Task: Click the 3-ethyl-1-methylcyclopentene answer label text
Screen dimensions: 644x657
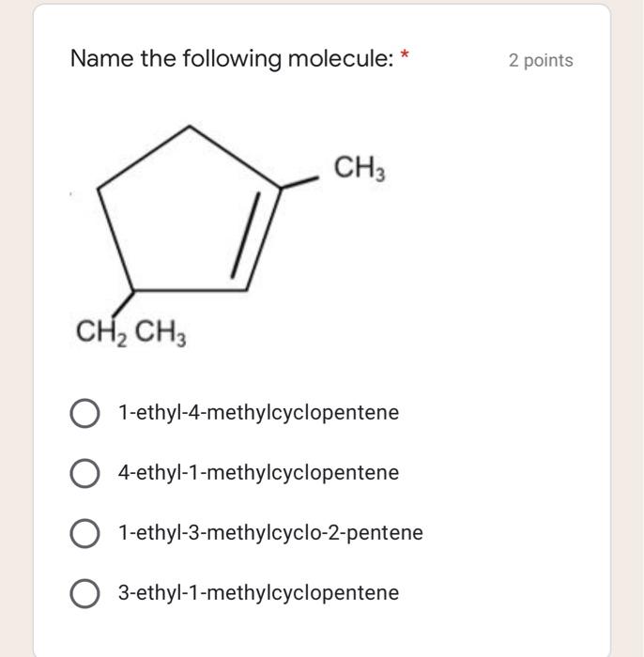Action: [258, 592]
